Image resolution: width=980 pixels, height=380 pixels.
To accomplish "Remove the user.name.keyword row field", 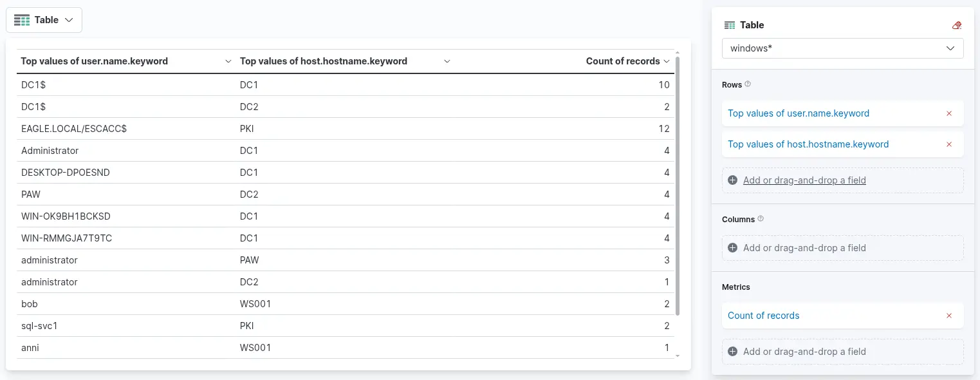I will (x=949, y=113).
